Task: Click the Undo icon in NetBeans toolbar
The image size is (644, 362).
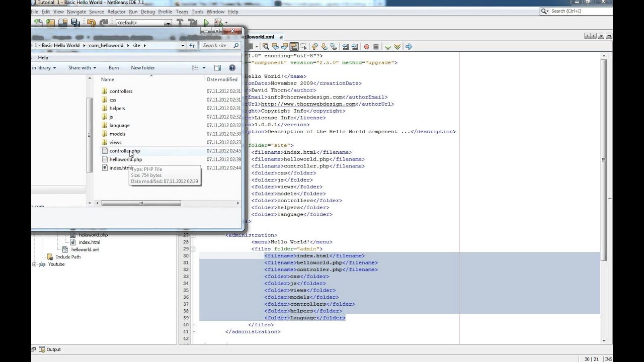Action: (91, 23)
